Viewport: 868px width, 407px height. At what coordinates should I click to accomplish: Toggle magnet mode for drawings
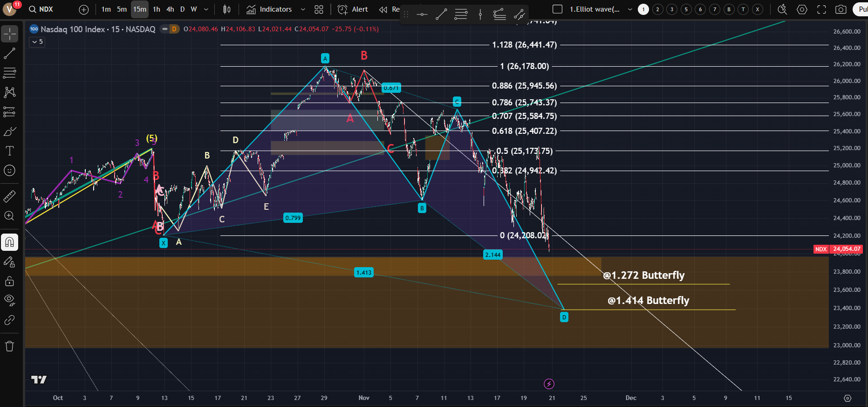click(9, 242)
